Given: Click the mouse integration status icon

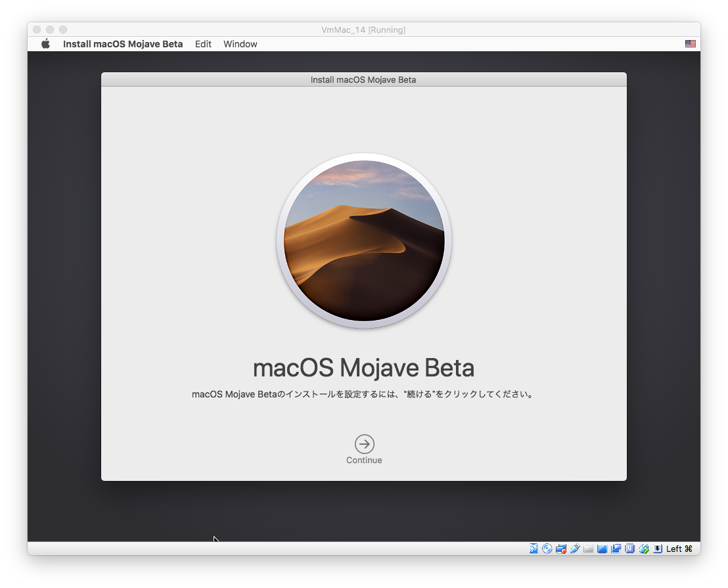Looking at the screenshot, I should click(644, 549).
